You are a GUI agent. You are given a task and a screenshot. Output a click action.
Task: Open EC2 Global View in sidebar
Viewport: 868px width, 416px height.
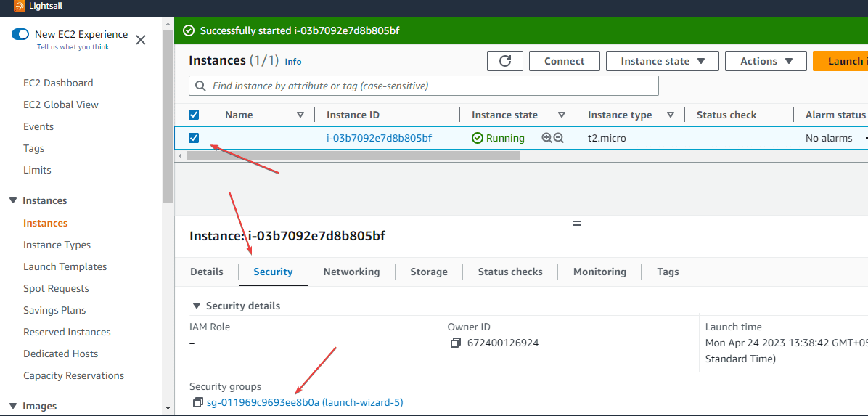pyautogui.click(x=61, y=105)
